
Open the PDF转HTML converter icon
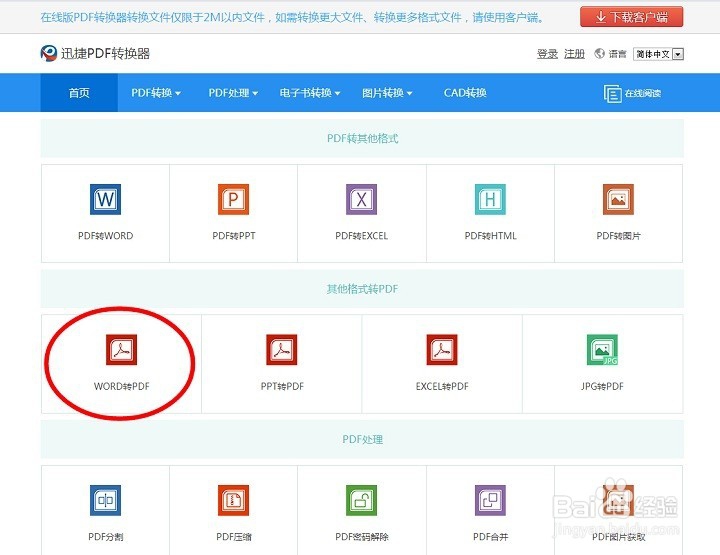tap(490, 199)
